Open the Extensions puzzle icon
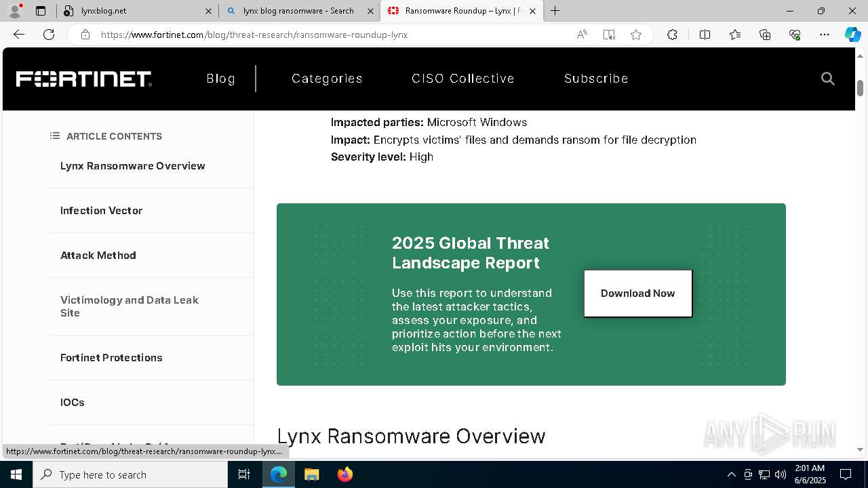 click(672, 35)
